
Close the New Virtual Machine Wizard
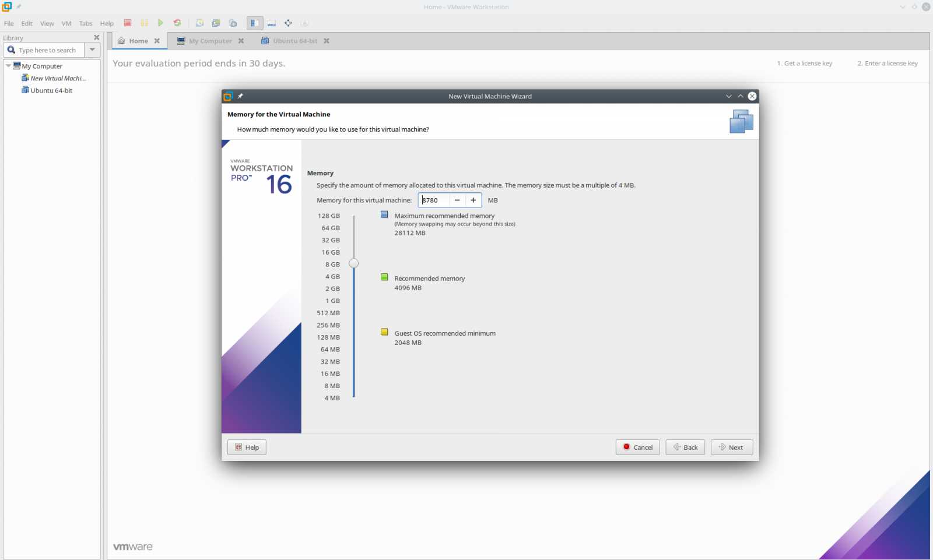tap(752, 96)
